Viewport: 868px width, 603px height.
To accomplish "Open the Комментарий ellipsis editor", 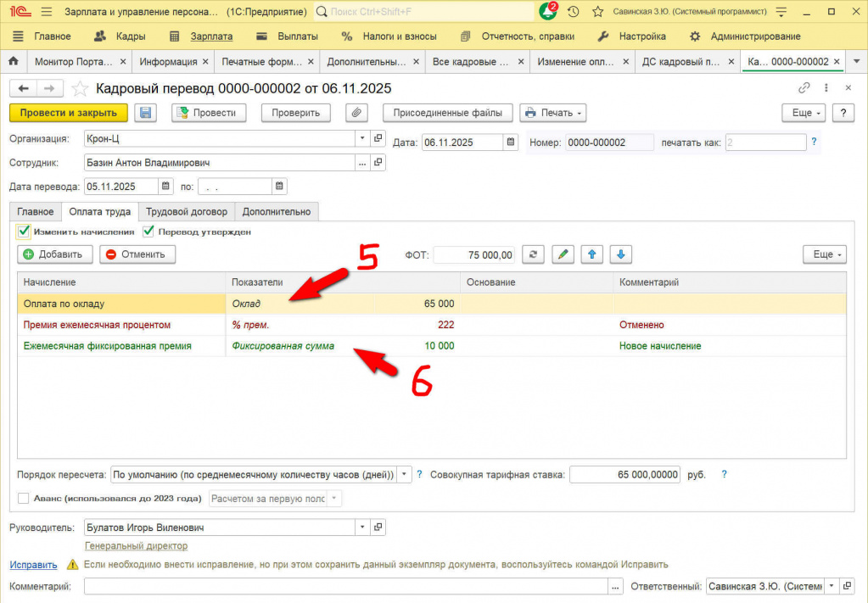I will pos(615,586).
